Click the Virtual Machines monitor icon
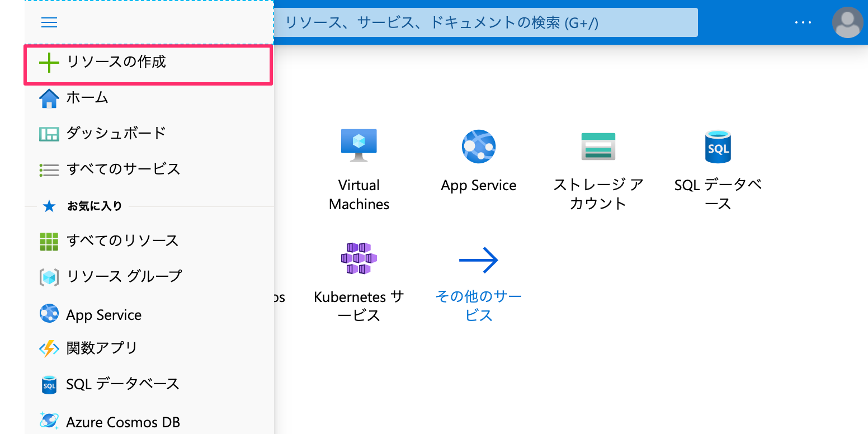868x434 pixels. click(359, 145)
